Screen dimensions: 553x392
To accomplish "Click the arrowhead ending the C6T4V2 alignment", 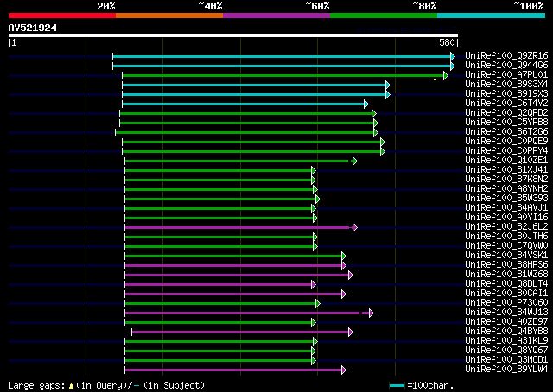I will click(x=366, y=104).
